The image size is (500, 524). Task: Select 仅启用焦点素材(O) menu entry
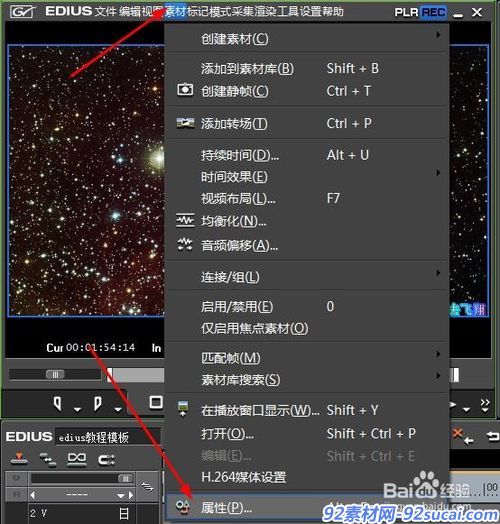pyautogui.click(x=307, y=329)
